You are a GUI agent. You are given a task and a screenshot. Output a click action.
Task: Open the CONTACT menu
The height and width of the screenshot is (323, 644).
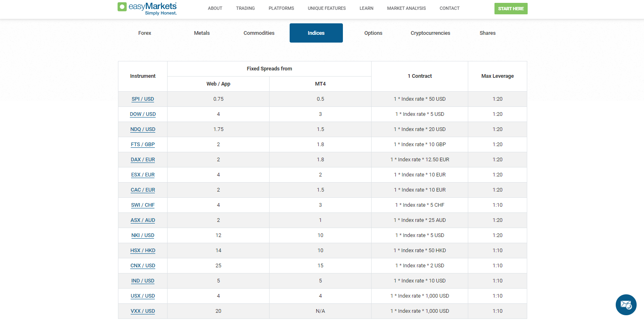(x=449, y=8)
